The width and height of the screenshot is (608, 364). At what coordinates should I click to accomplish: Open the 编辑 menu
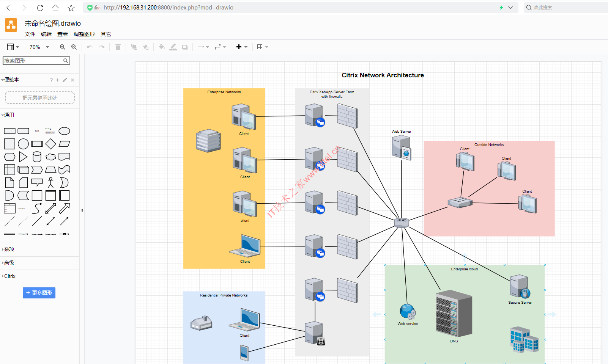(x=46, y=34)
